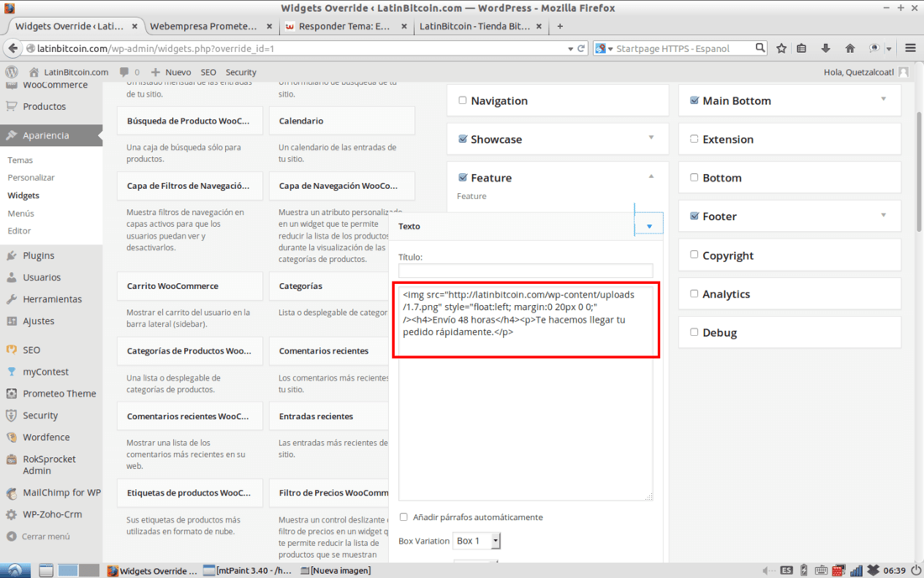Select the Carrito WooCommerce widget
The width and height of the screenshot is (924, 578).
pyautogui.click(x=190, y=286)
